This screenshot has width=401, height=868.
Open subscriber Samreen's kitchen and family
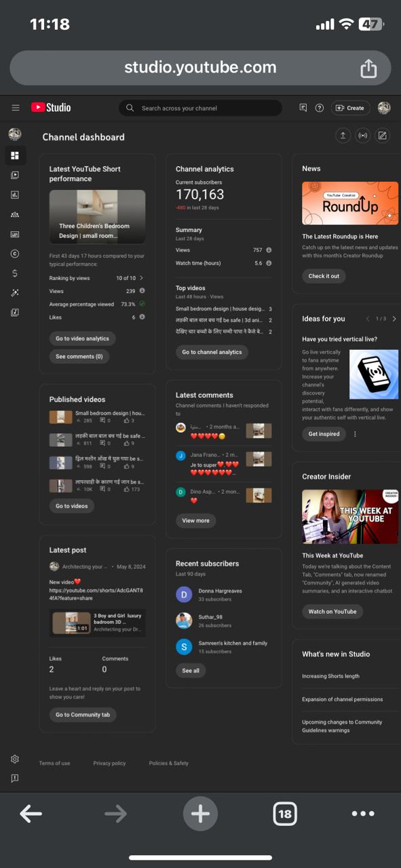(221, 647)
